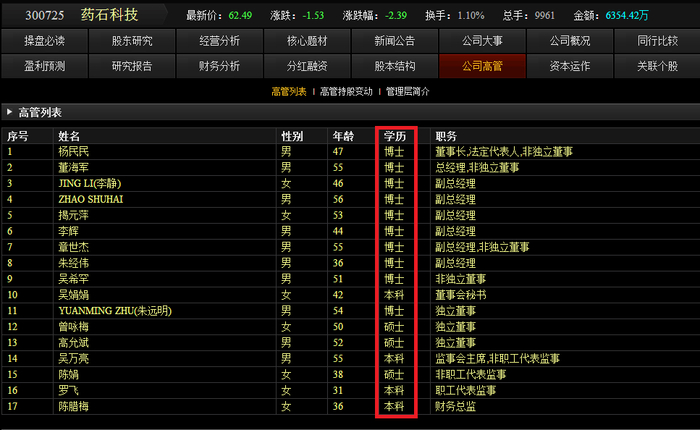This screenshot has height=430, width=700.
Task: Select the name 章世杰
Action: click(74, 247)
